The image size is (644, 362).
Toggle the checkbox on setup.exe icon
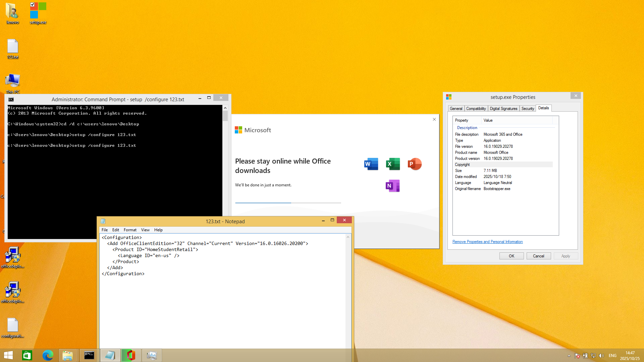pos(33,5)
